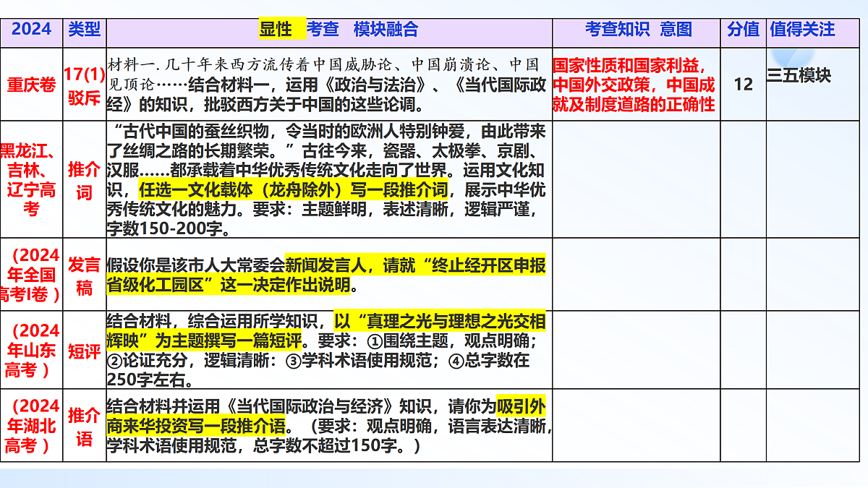Click the '2024年山东高考' row label
Screen dimensions: 868x488
[30, 351]
